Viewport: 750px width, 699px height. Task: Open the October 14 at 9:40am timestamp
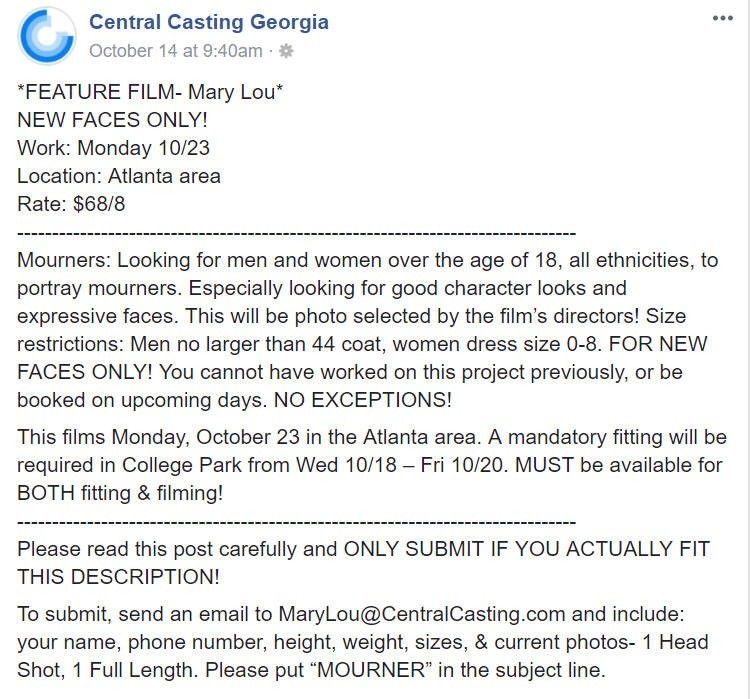[x=175, y=50]
